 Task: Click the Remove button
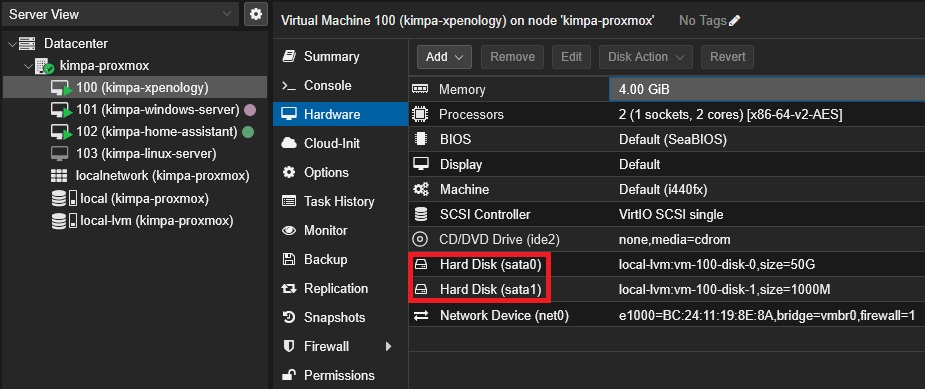tap(512, 57)
